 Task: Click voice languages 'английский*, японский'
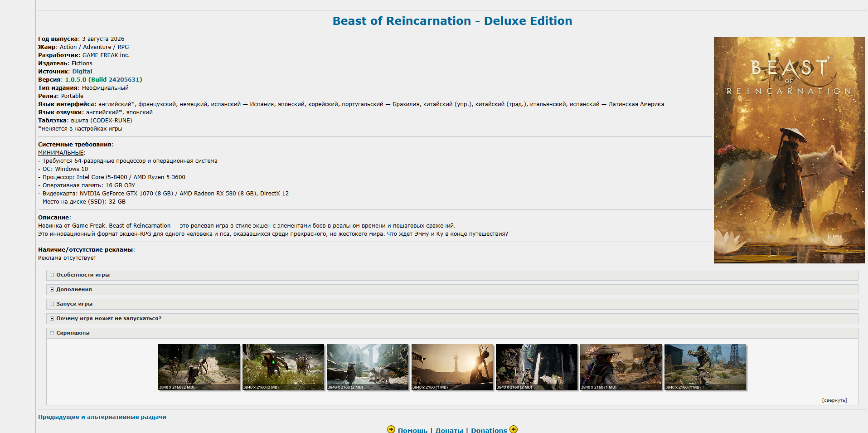click(119, 112)
